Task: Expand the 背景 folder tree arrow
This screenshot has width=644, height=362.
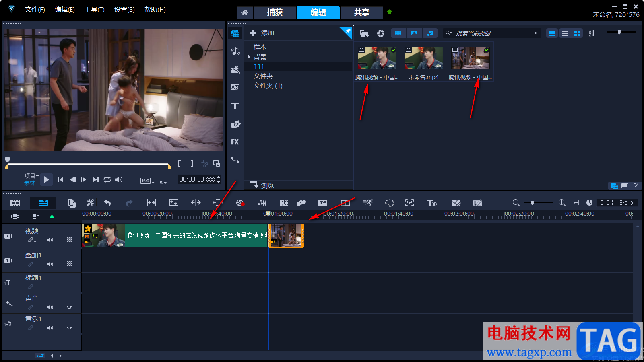Action: [x=249, y=57]
